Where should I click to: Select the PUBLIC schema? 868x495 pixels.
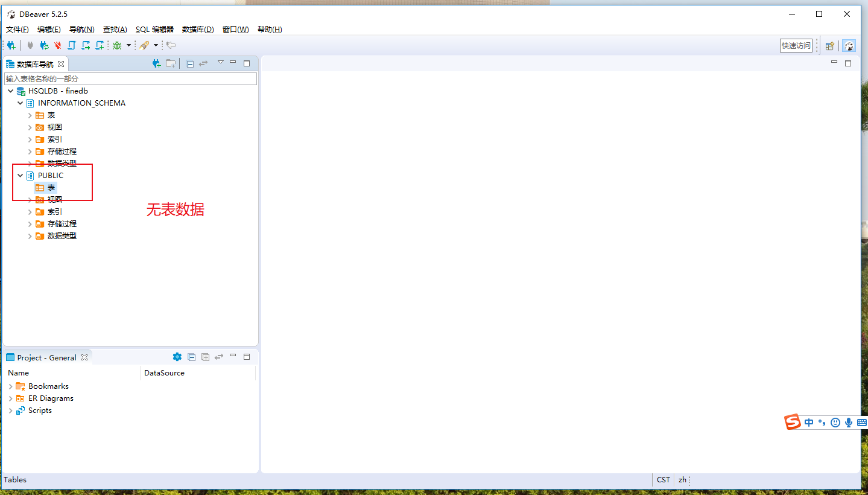click(51, 176)
